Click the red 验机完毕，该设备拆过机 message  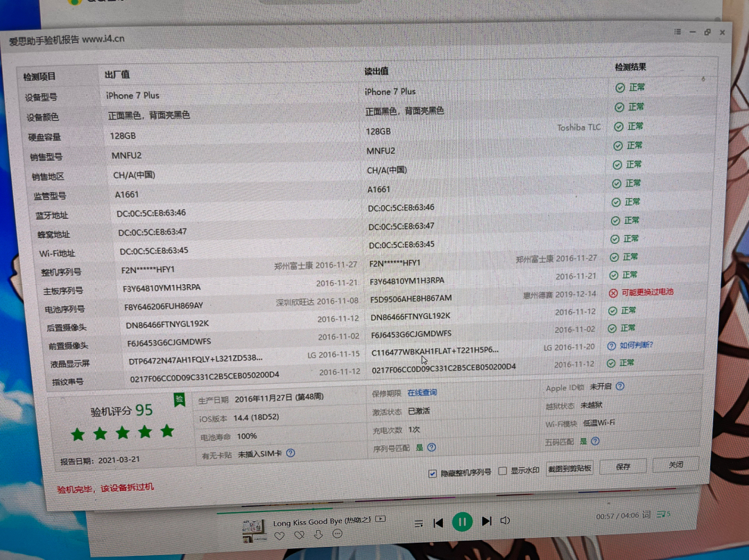pos(105,488)
